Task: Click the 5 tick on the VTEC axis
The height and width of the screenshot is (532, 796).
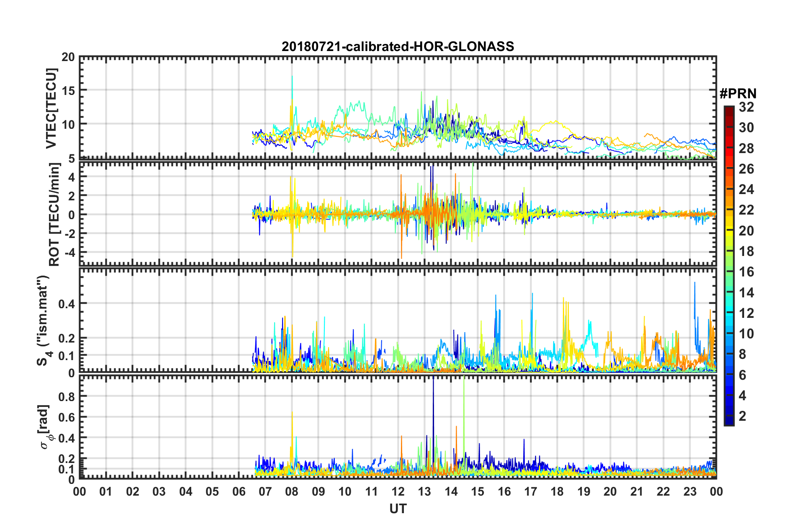Action: tap(72, 159)
